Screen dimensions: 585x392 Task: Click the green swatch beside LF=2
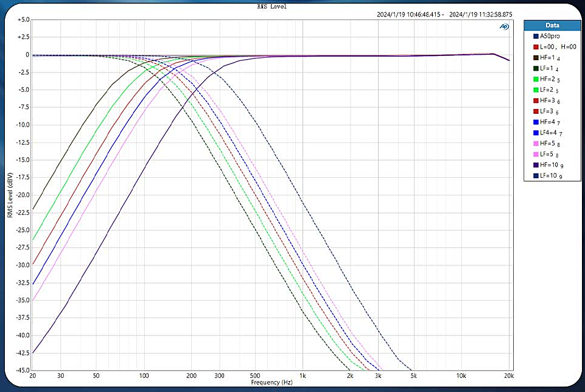pyautogui.click(x=536, y=90)
